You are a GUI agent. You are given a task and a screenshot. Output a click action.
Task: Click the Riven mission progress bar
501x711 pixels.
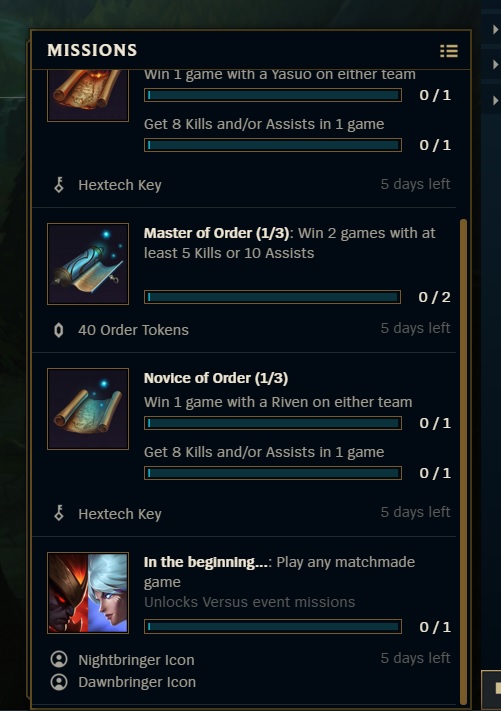pyautogui.click(x=272, y=423)
